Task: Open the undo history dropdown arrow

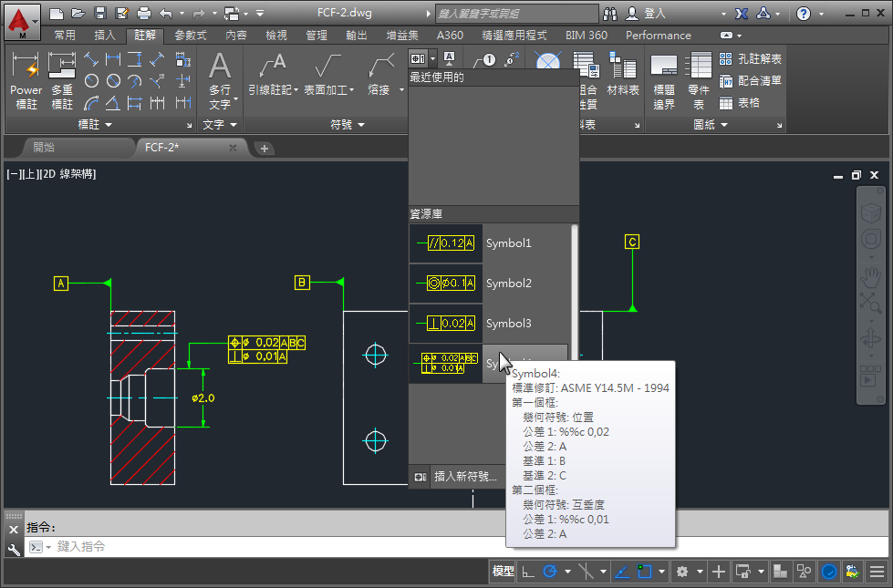Action: pyautogui.click(x=182, y=13)
